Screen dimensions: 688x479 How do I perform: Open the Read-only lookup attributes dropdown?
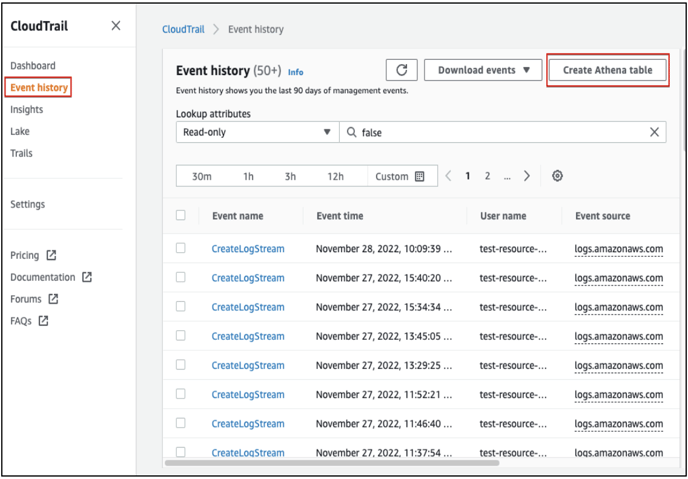click(255, 132)
